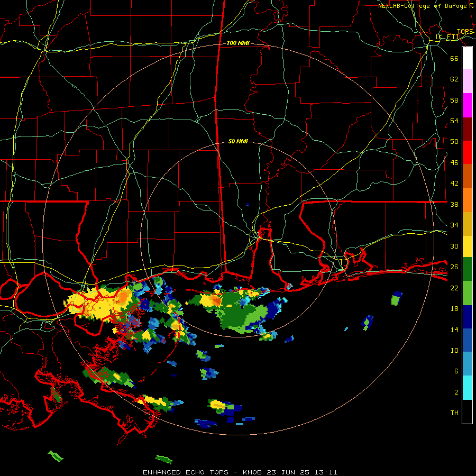
Task: Click the white swatch in the tops legend
Action: [x=467, y=58]
